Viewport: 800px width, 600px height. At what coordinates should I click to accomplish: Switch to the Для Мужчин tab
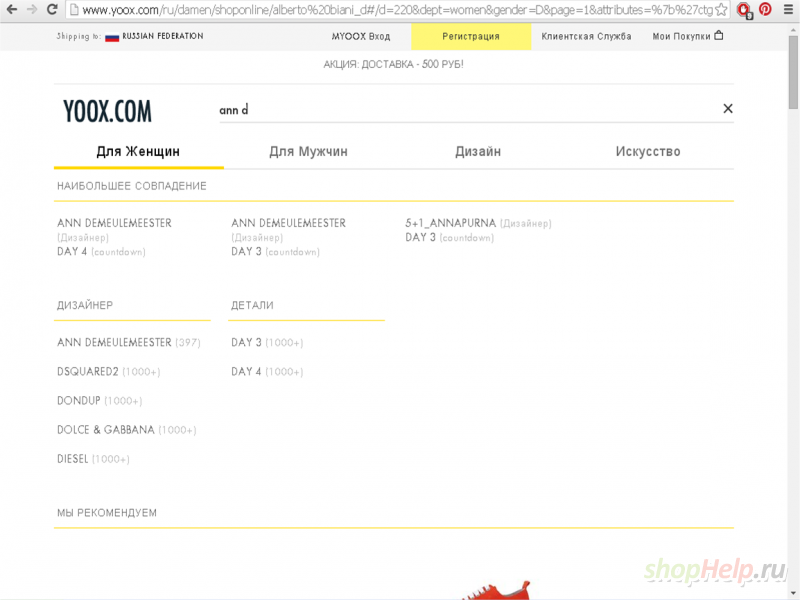(308, 152)
